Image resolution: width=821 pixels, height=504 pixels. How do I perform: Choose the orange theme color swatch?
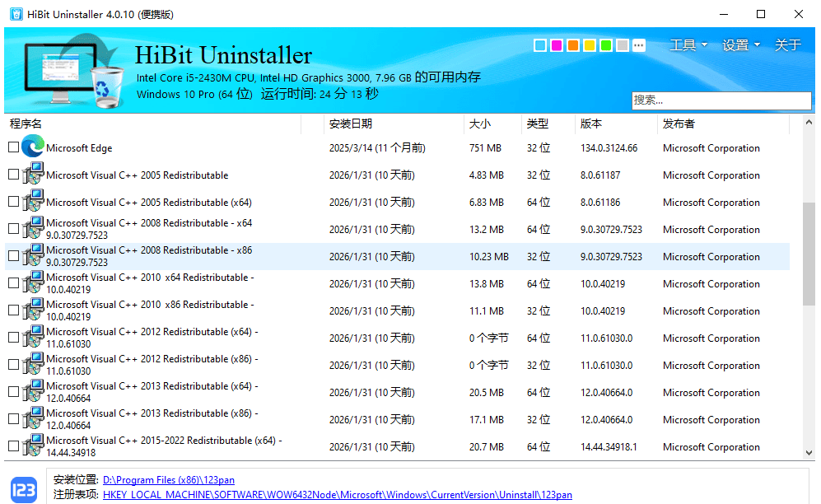tap(573, 45)
